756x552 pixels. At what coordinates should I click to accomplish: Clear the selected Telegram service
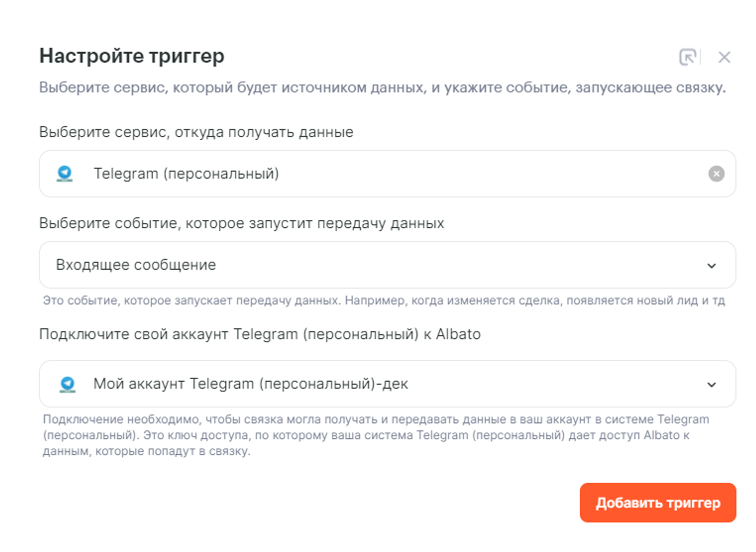[x=716, y=174]
